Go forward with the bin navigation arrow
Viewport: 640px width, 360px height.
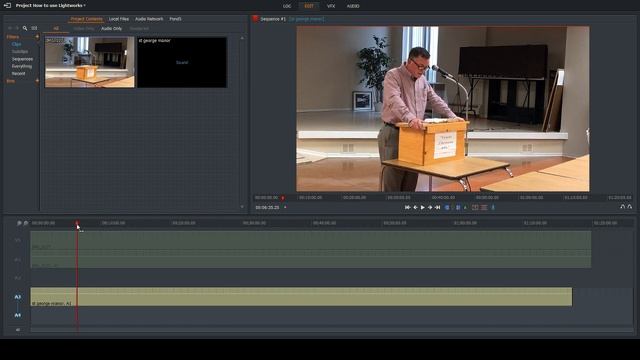point(17,28)
